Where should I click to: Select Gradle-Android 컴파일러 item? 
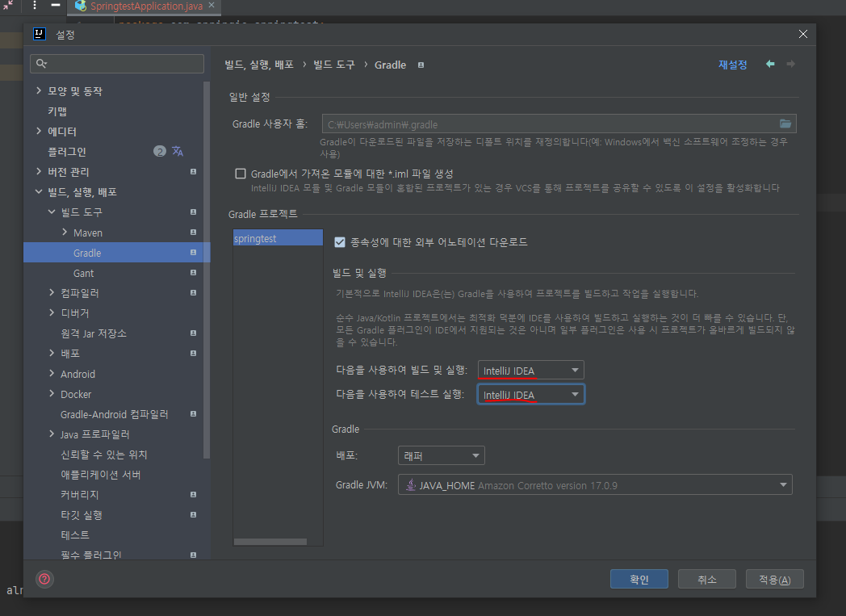point(115,414)
